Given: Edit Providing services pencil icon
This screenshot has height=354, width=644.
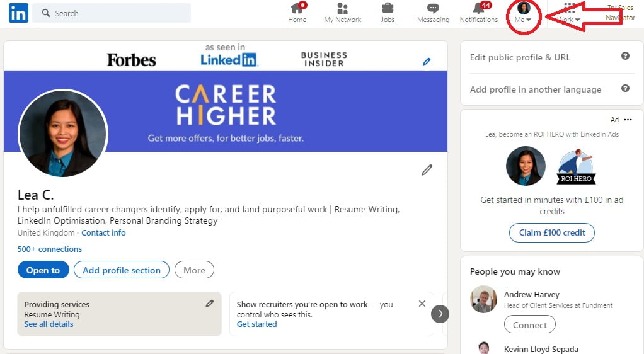Looking at the screenshot, I should click(x=209, y=304).
